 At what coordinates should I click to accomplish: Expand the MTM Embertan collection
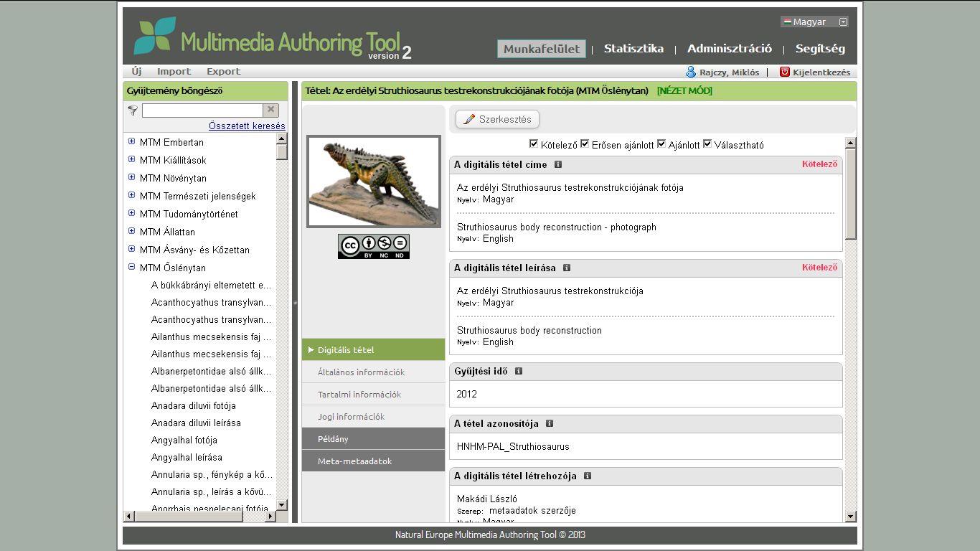point(131,141)
